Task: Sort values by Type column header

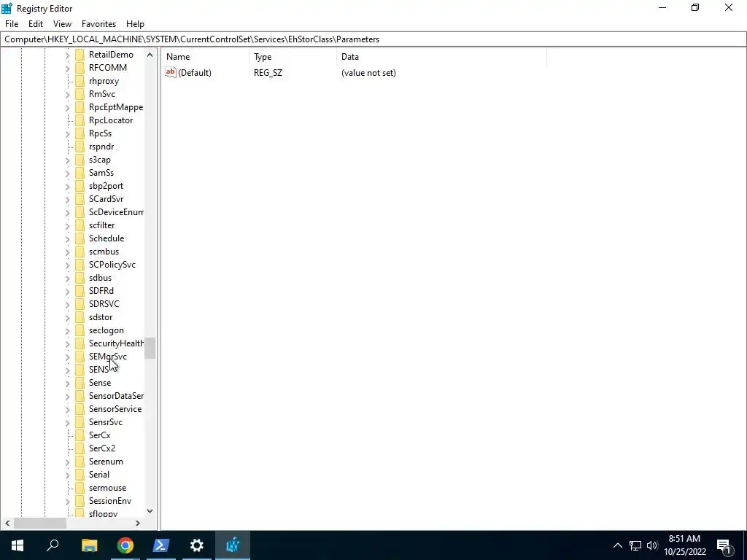Action: click(293, 57)
